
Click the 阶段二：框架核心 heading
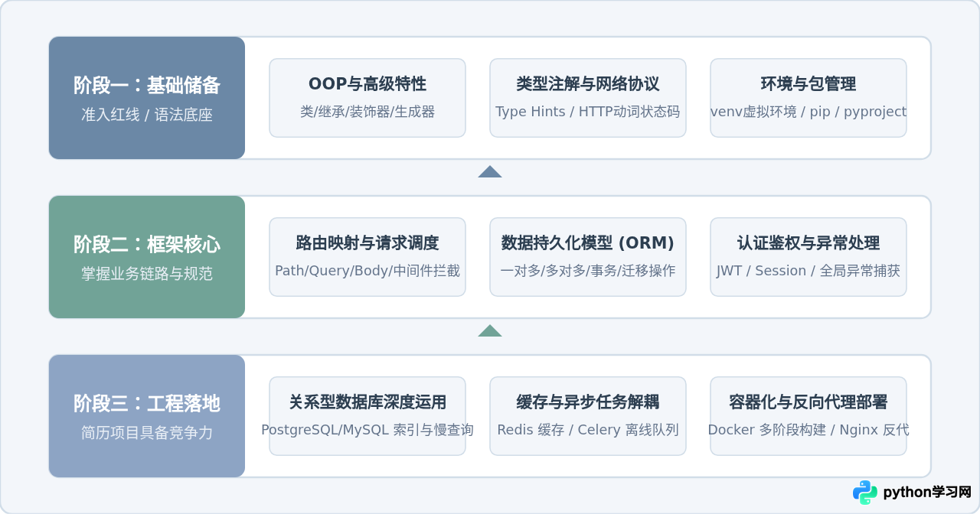coord(147,244)
